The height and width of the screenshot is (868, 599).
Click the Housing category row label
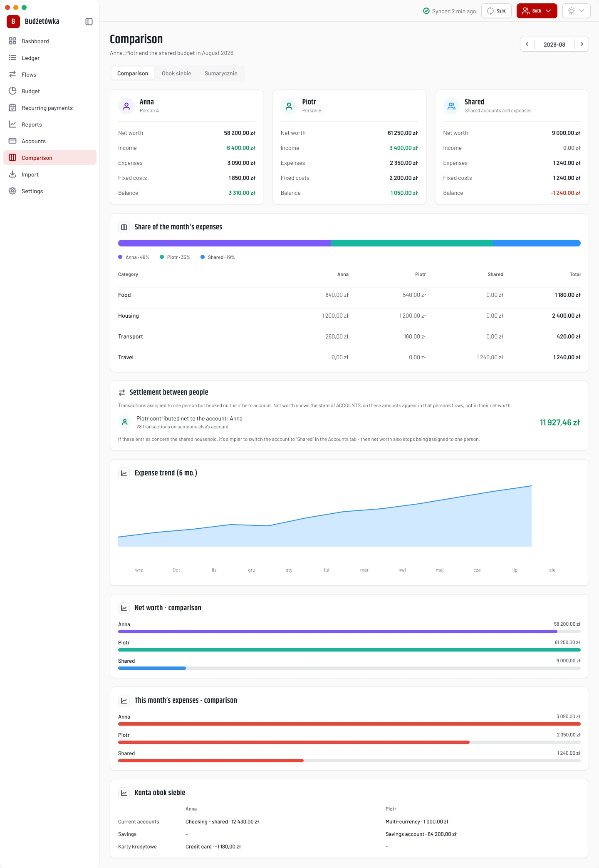[129, 316]
